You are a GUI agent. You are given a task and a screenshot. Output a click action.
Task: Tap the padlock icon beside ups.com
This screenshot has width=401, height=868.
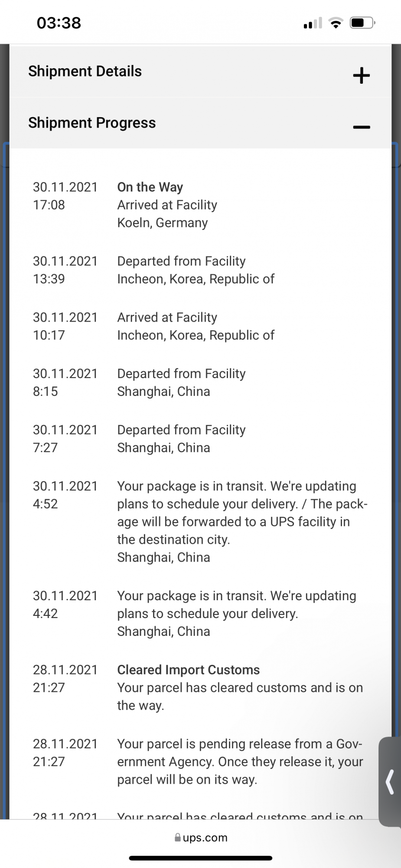pos(177,837)
